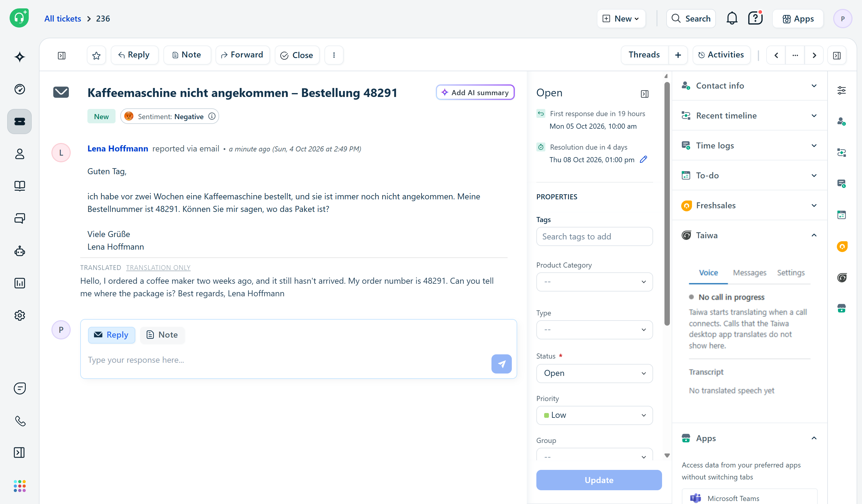This screenshot has width=862, height=504.
Task: Click the user avatar P in top right
Action: pyautogui.click(x=843, y=19)
